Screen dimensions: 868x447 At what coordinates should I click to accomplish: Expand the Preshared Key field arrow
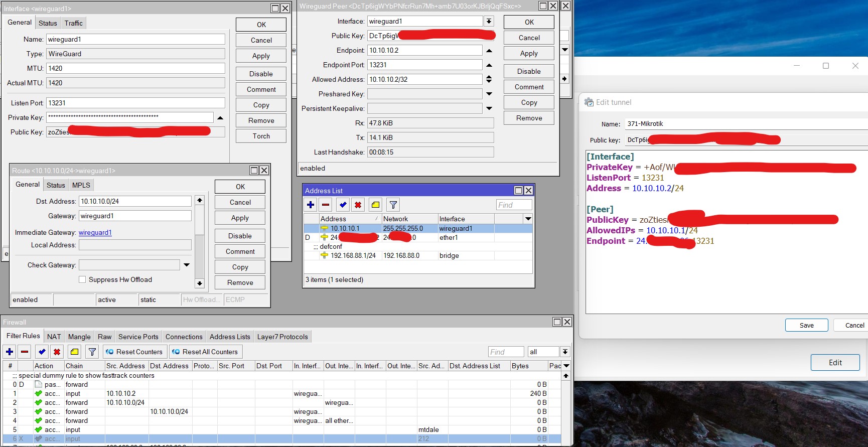pos(489,94)
